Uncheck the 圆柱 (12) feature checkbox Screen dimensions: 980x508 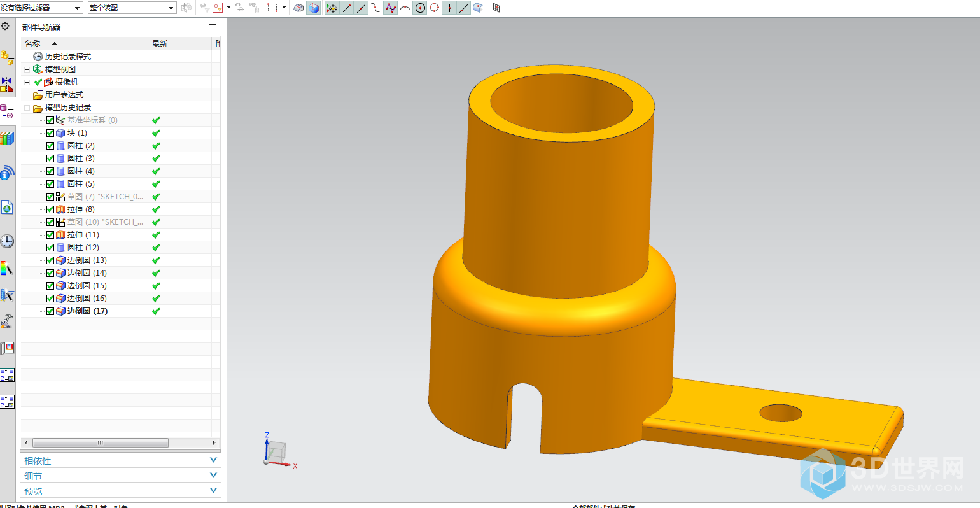[x=50, y=248]
